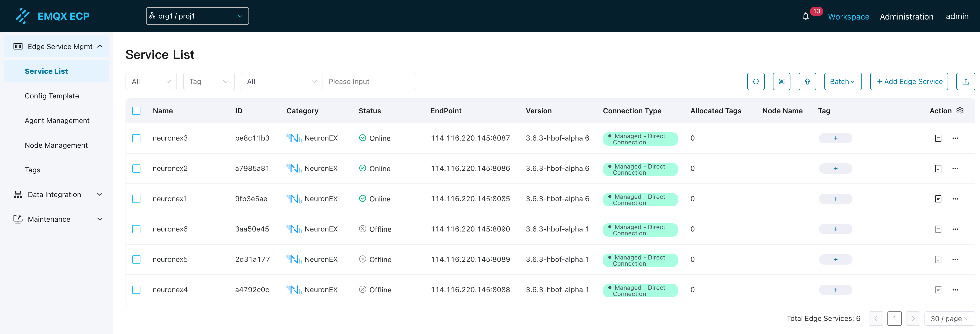
Task: Switch to the Administration tab
Action: tap(906, 16)
